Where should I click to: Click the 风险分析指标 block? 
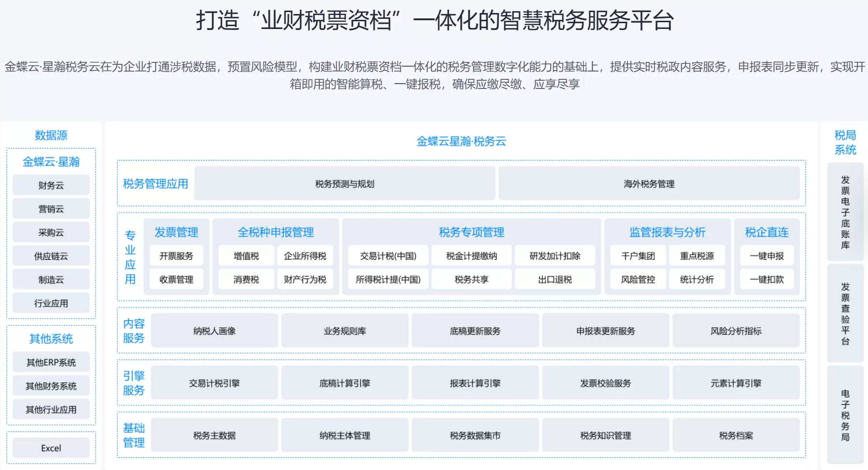(736, 331)
